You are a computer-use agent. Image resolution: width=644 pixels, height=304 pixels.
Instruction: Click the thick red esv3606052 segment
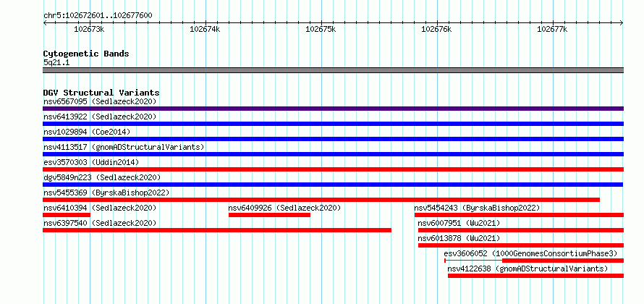[x=563, y=261]
